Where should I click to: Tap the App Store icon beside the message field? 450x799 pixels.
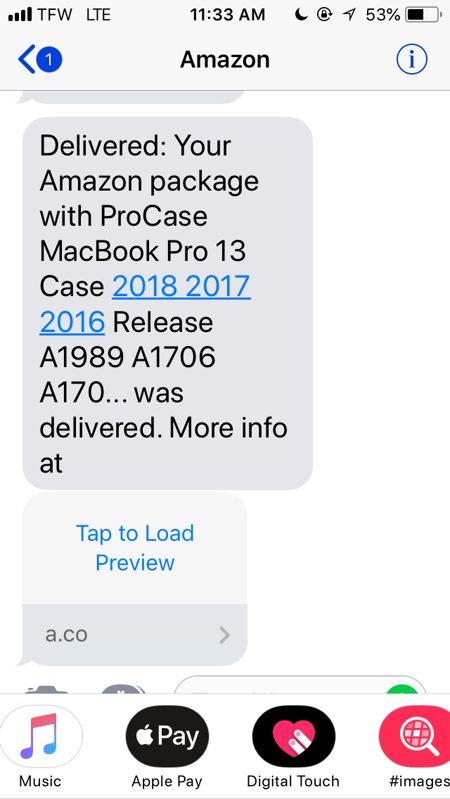(x=124, y=689)
